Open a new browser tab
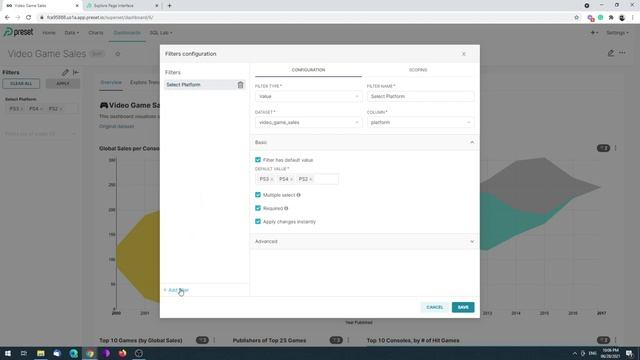 click(169, 6)
